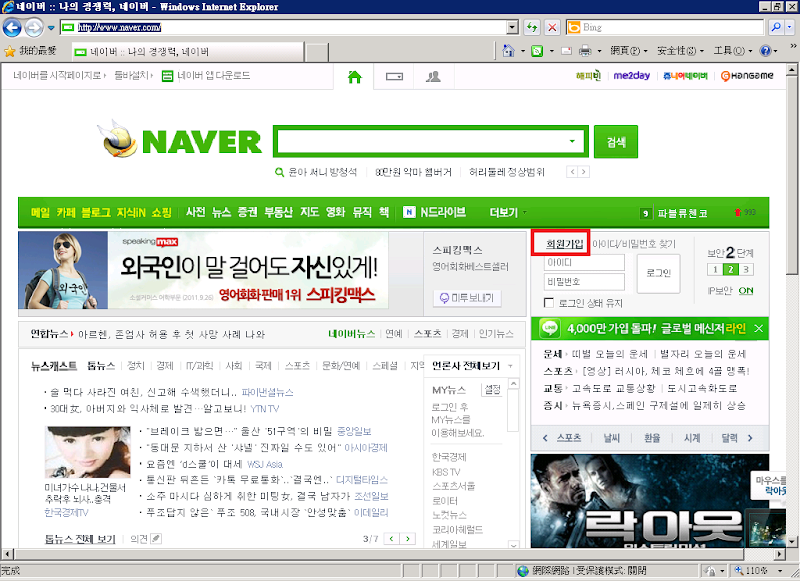Open the 安全性(S) safety menu dropdown
This screenshot has width=800, height=581.
(680, 50)
